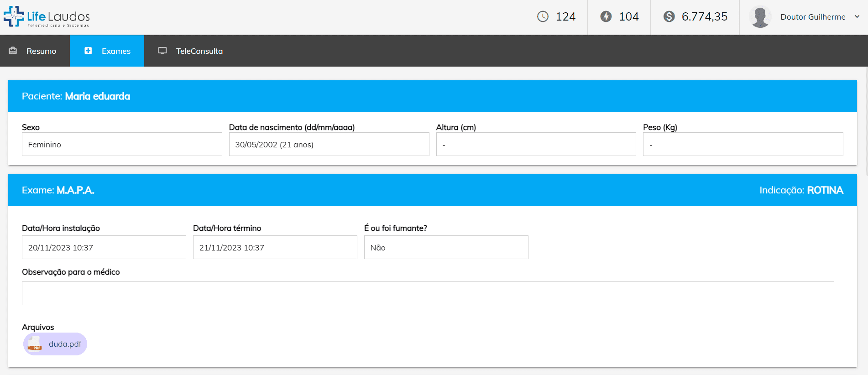Switch to the Resumo tab

click(41, 51)
